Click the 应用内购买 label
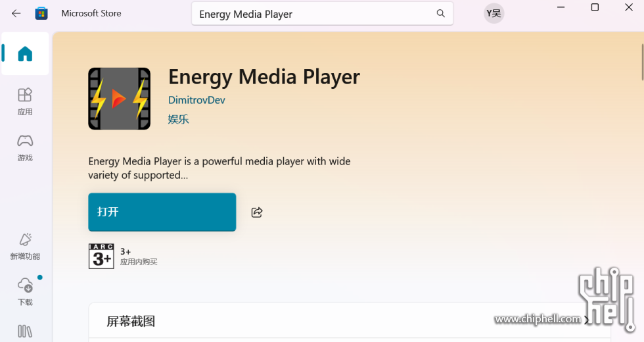The height and width of the screenshot is (342, 644). tap(139, 262)
